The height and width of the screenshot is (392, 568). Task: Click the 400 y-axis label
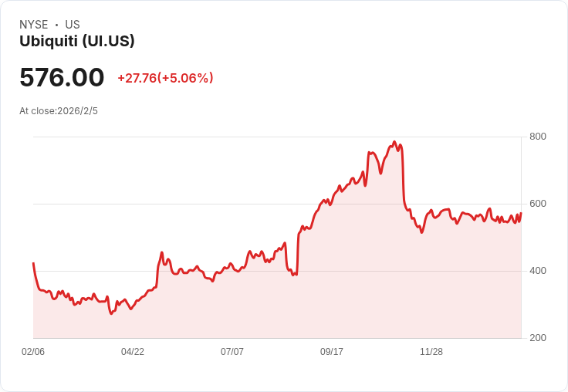pos(538,271)
